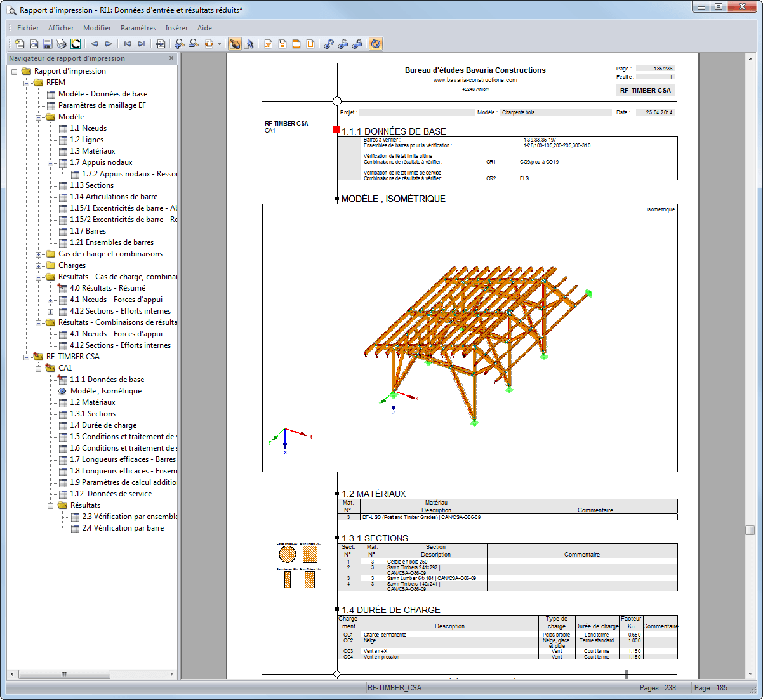The width and height of the screenshot is (763, 700).
Task: Open the Afficher menu
Action: (61, 28)
